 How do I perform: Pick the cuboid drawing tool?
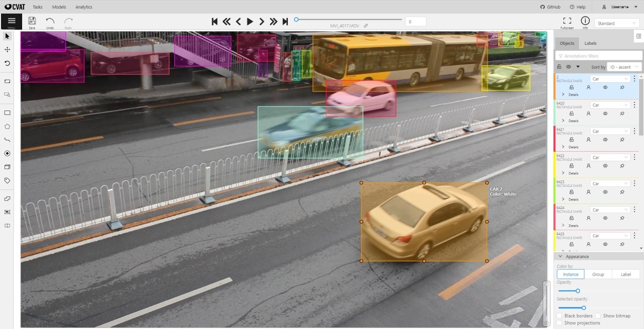(7, 167)
